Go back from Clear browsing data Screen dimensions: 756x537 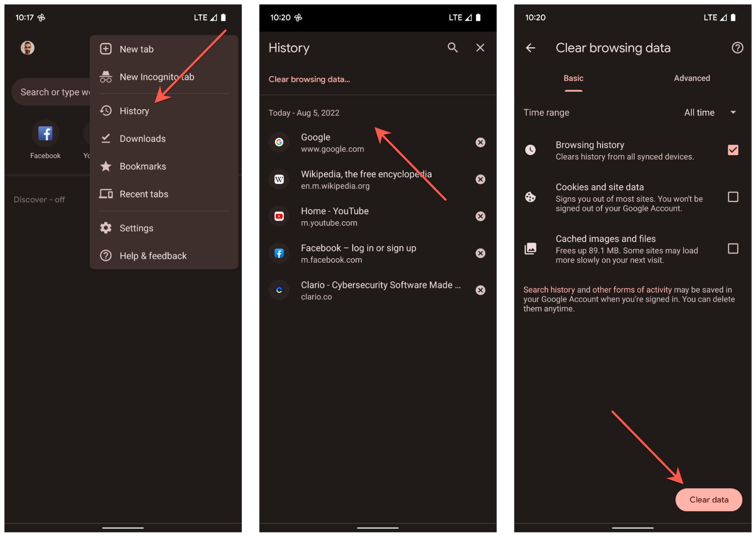click(531, 48)
